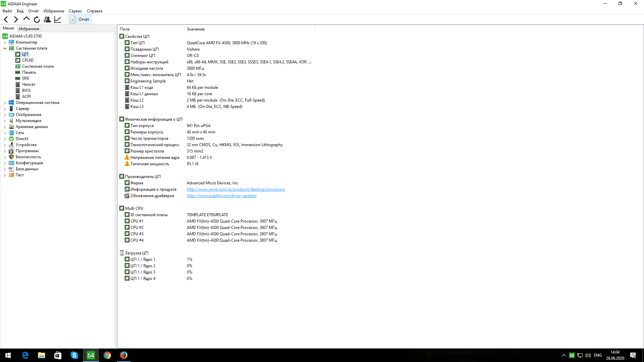Go back with the left arrow toolbar icon
This screenshot has height=362, width=644.
click(x=6, y=19)
